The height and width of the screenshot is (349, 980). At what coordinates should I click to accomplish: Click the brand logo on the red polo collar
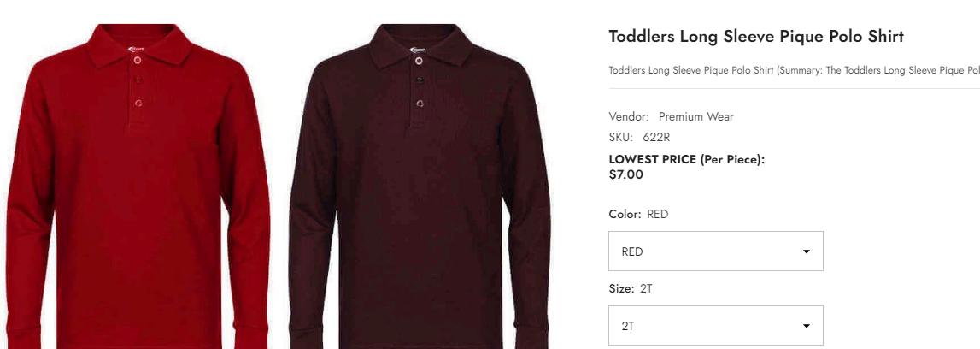point(136,49)
